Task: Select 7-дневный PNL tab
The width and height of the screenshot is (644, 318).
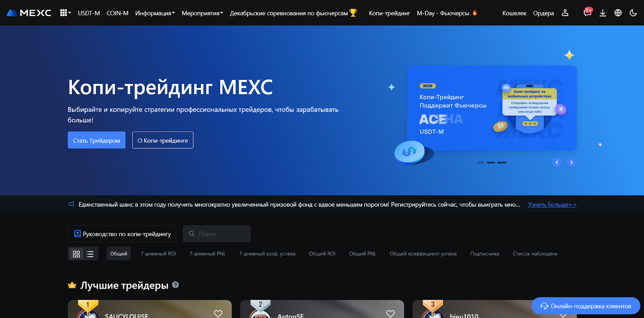Action: click(208, 254)
